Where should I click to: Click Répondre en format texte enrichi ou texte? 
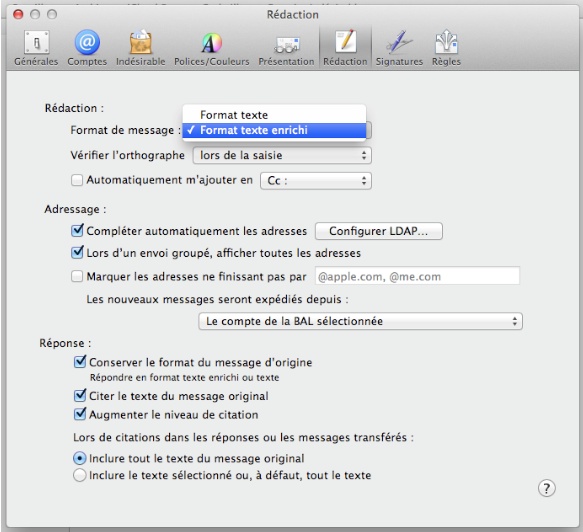[184, 378]
